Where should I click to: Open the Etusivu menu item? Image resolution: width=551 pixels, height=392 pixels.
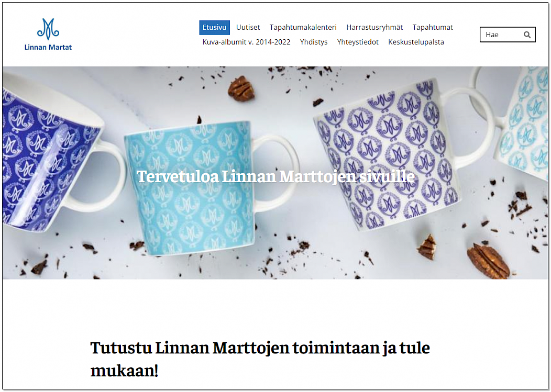tap(214, 27)
